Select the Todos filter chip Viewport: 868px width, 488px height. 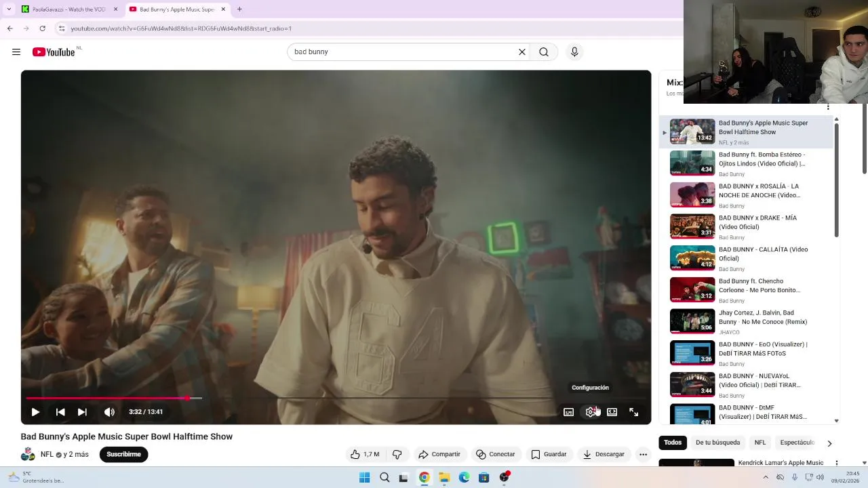coord(673,443)
